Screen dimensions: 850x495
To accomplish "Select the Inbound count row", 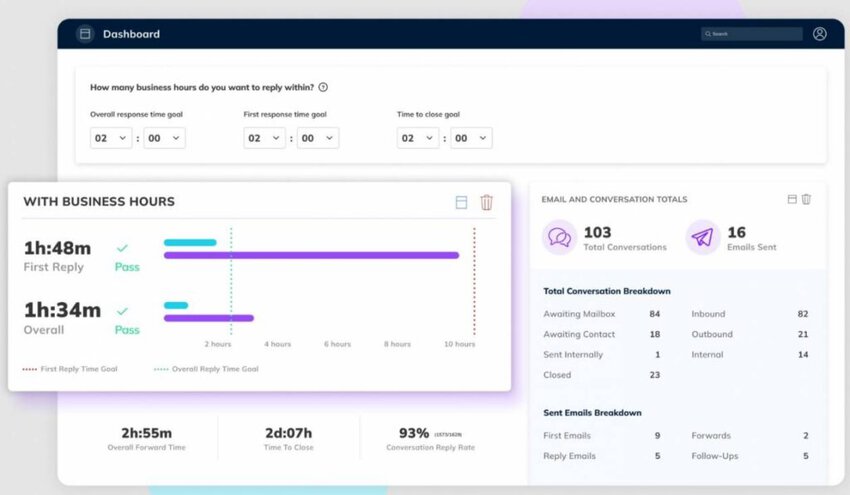I will point(750,314).
